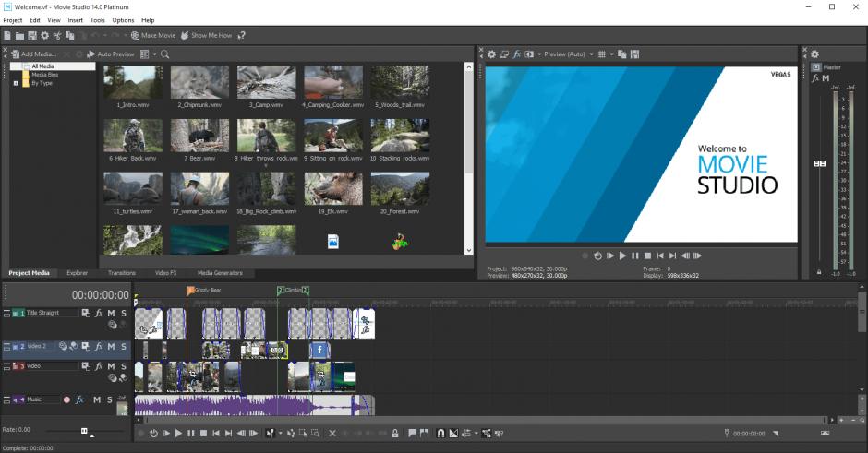
Task: Mute the Title Straight track
Action: 111,313
